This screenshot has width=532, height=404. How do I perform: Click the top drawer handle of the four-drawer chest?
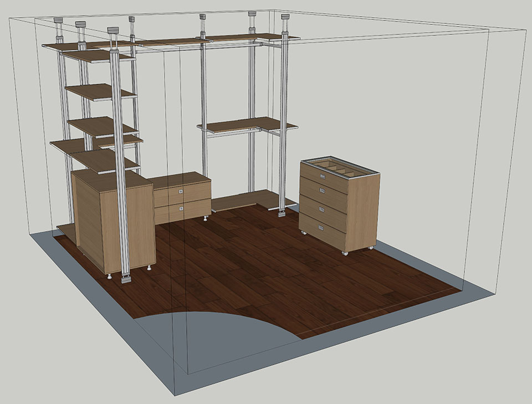pyautogui.click(x=323, y=176)
